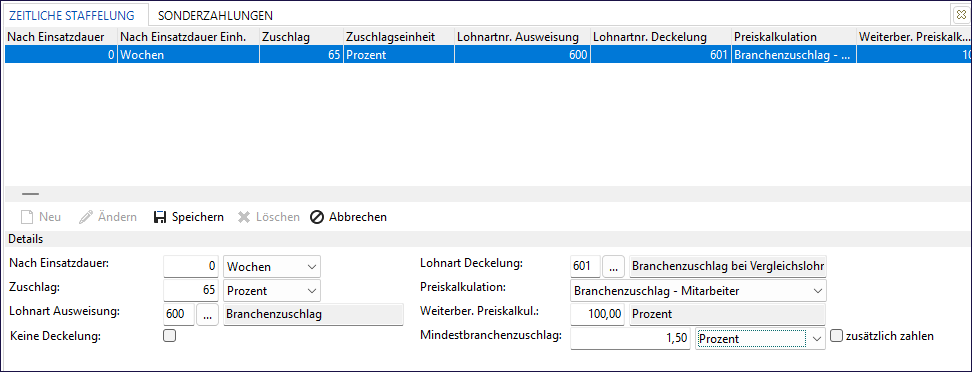Enable the zusätzlich zahlen checkbox
Viewport: 972px width, 372px height.
tap(836, 336)
